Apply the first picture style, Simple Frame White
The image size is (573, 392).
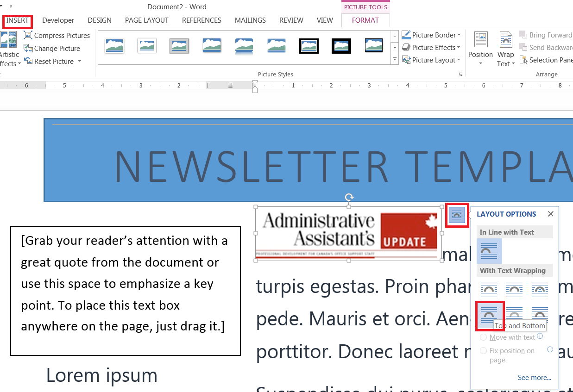114,45
